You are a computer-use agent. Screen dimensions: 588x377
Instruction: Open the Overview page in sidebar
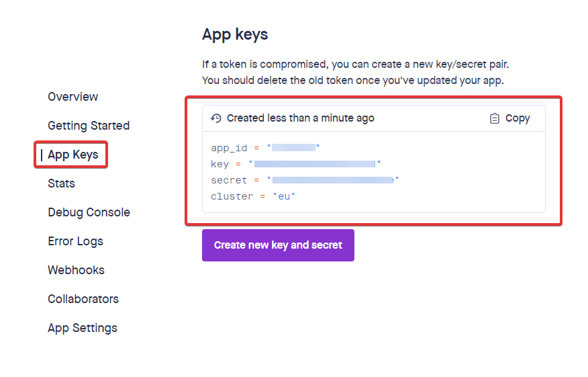coord(72,97)
